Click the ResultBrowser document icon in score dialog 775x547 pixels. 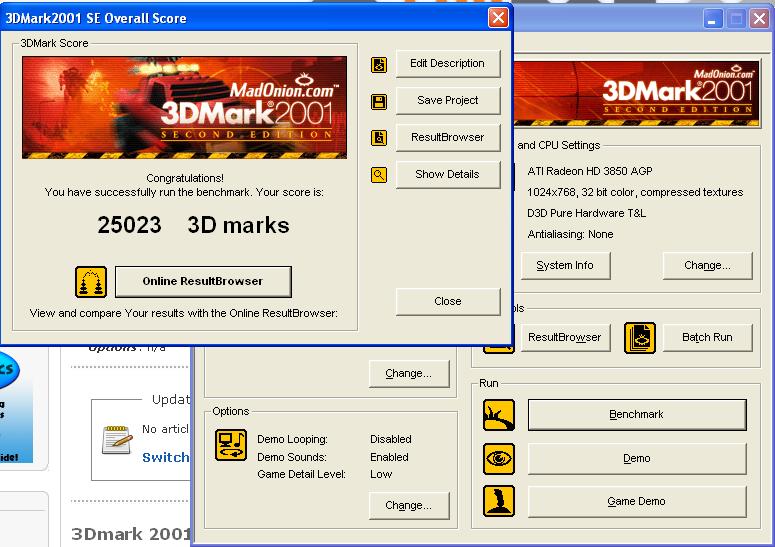(x=379, y=138)
